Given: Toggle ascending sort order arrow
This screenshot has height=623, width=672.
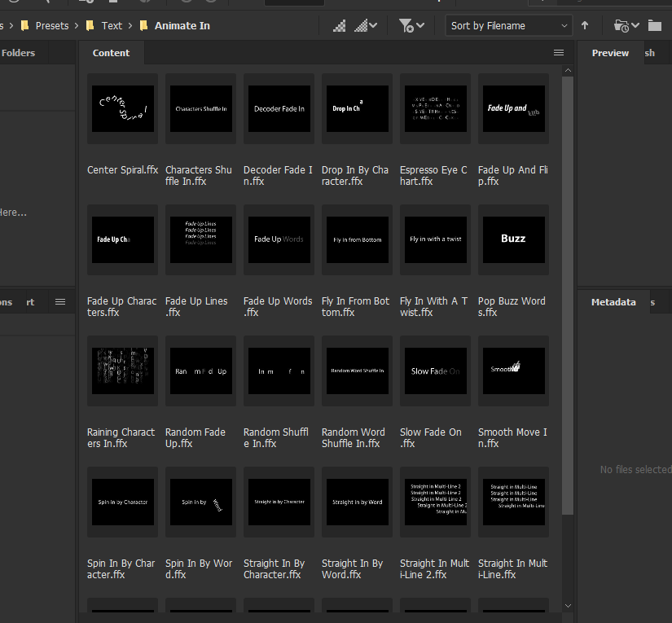Looking at the screenshot, I should pyautogui.click(x=585, y=26).
